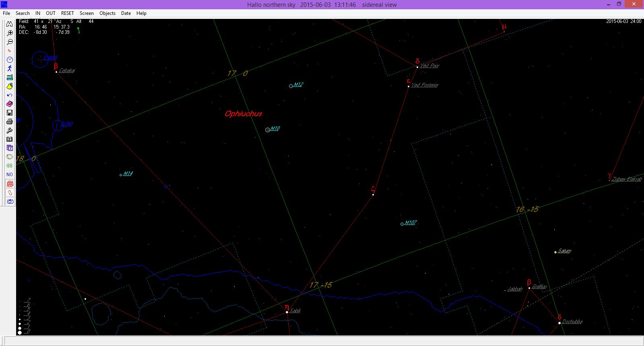Open the Search menu
The height and width of the screenshot is (346, 644).
click(23, 13)
